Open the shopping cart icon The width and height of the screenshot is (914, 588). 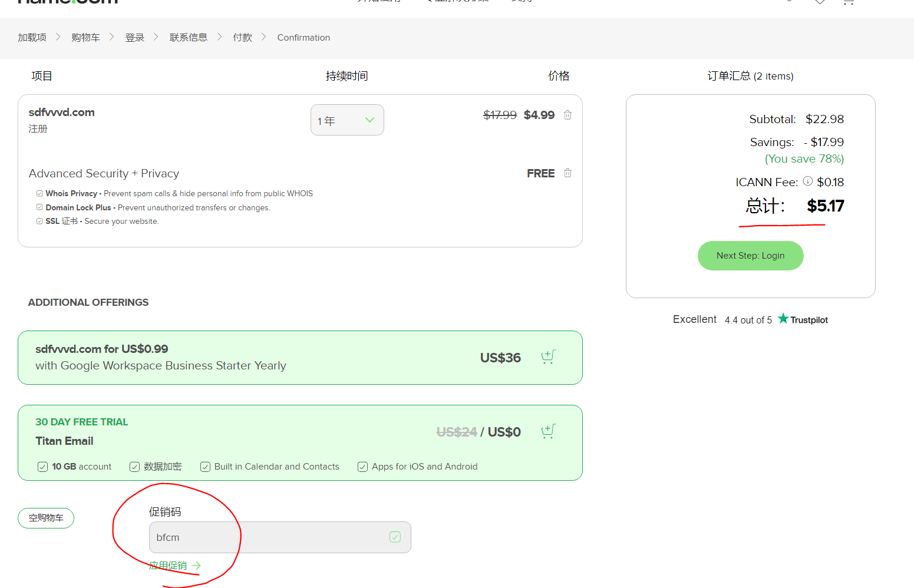(848, 2)
